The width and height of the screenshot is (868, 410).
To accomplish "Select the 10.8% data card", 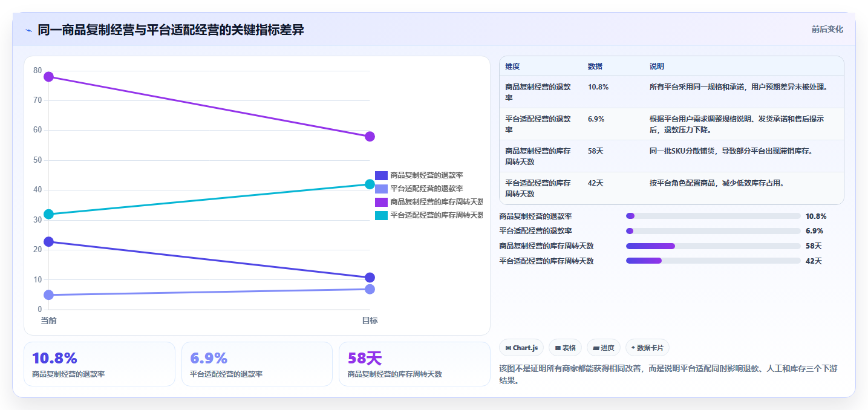I will pos(99,364).
